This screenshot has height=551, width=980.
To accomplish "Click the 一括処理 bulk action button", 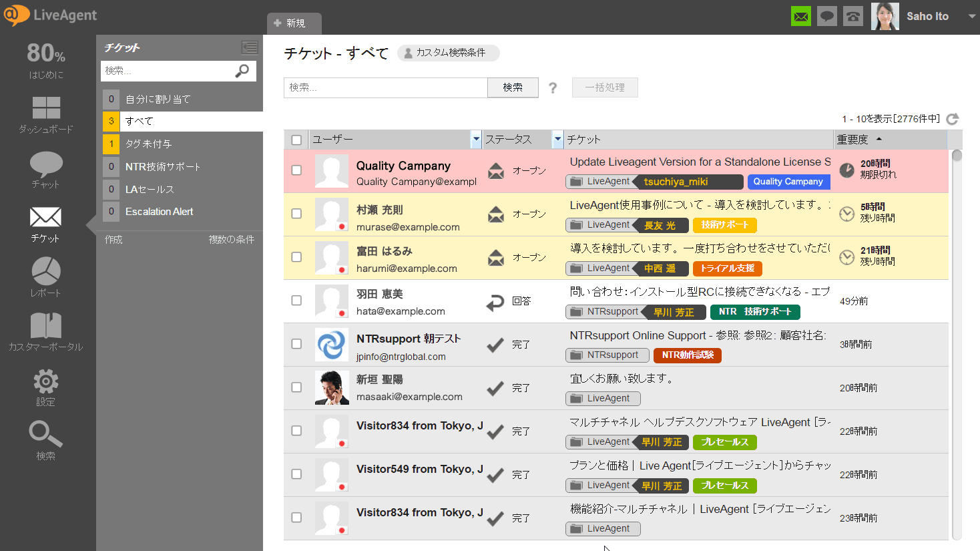I will point(605,87).
